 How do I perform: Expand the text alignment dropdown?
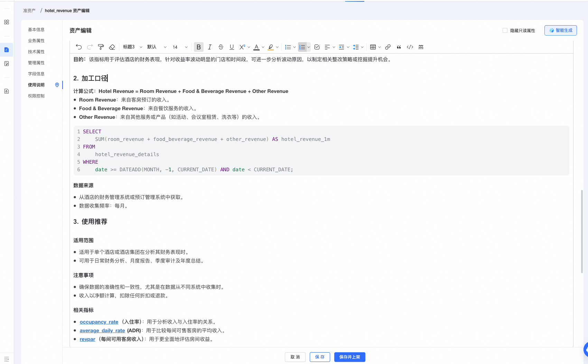click(x=333, y=47)
